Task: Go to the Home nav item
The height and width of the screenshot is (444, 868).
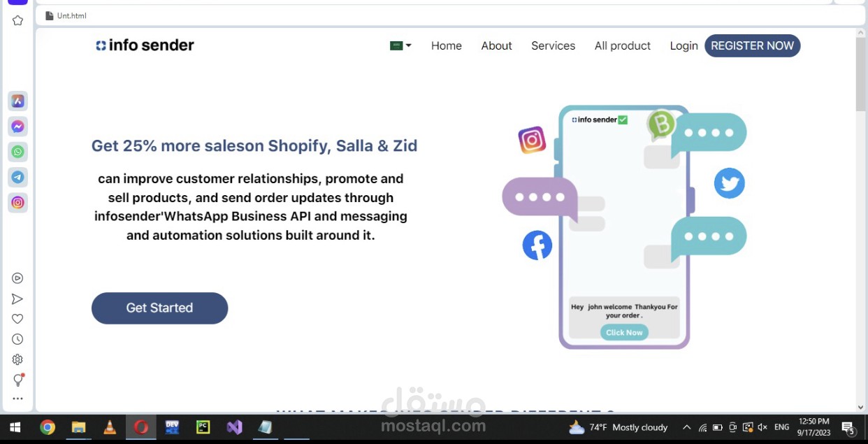Action: (x=447, y=45)
